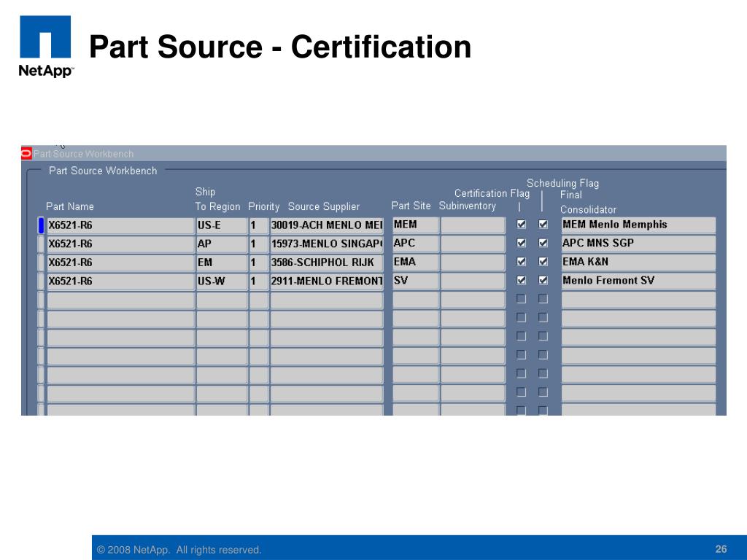
Task: Click Final Consolidator Menlo Fremont SV field
Action: point(638,281)
